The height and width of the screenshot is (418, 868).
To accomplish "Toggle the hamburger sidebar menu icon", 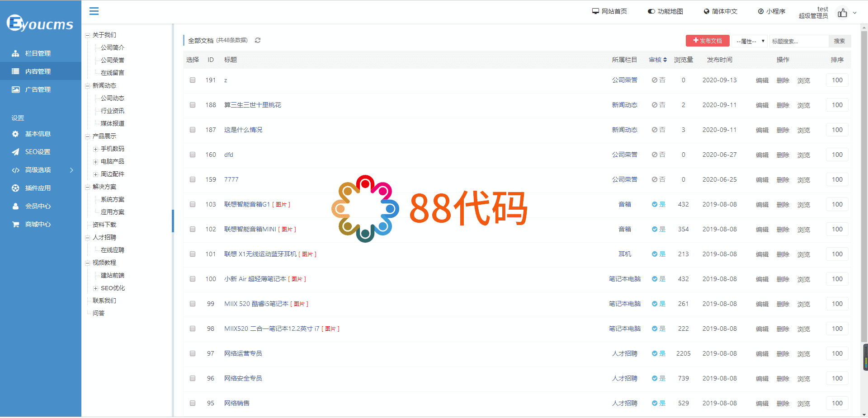I will point(94,11).
